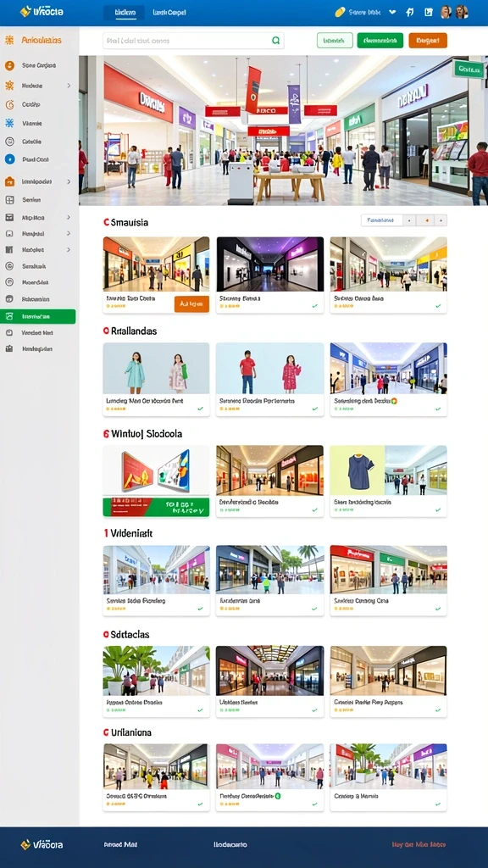Open the Arraed Mal footer link
The width and height of the screenshot is (488, 868).
120,845
